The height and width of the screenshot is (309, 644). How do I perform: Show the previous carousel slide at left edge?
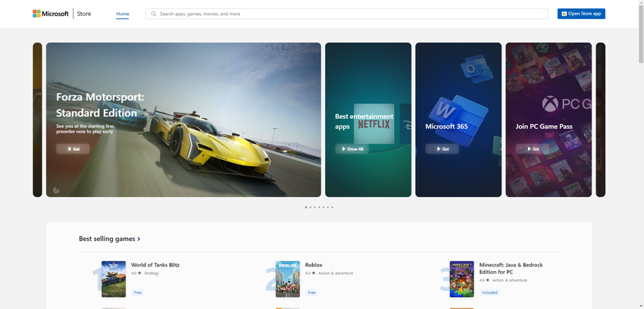(x=37, y=120)
